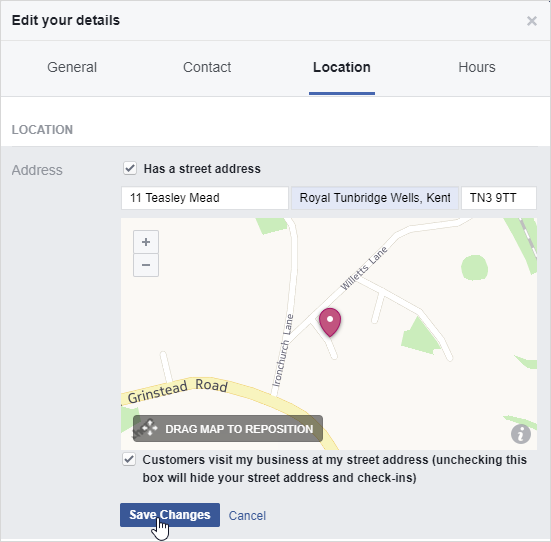Switch to the General tab
This screenshot has width=551, height=542.
coord(72,67)
